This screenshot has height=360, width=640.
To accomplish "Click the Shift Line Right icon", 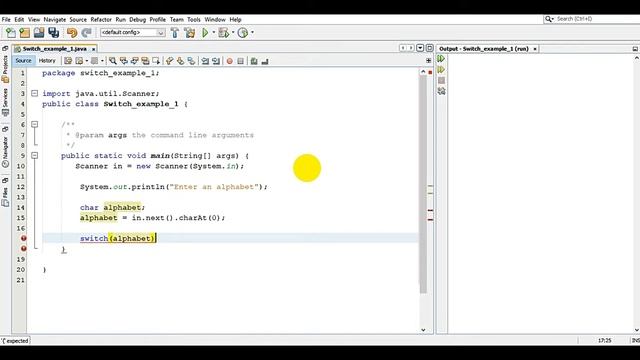I will 216,61.
